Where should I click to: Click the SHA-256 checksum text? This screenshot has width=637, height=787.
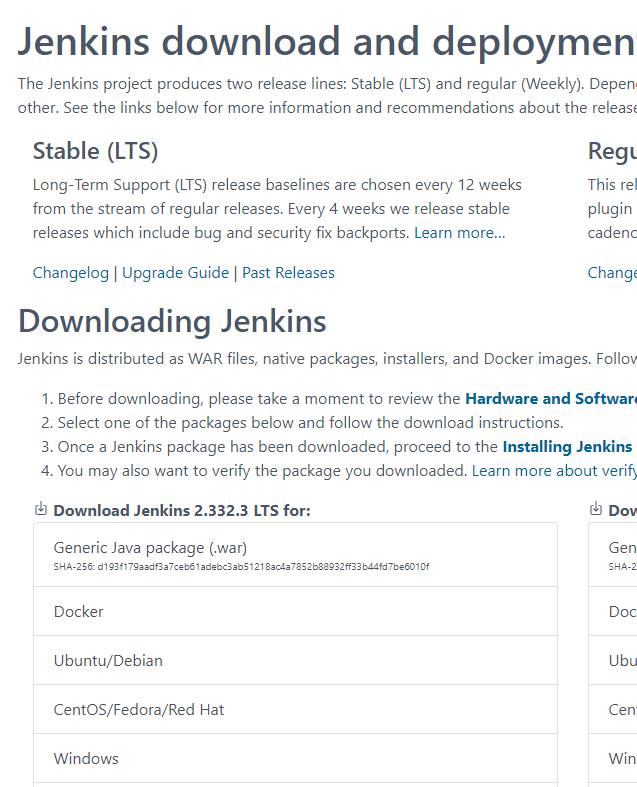pos(241,567)
